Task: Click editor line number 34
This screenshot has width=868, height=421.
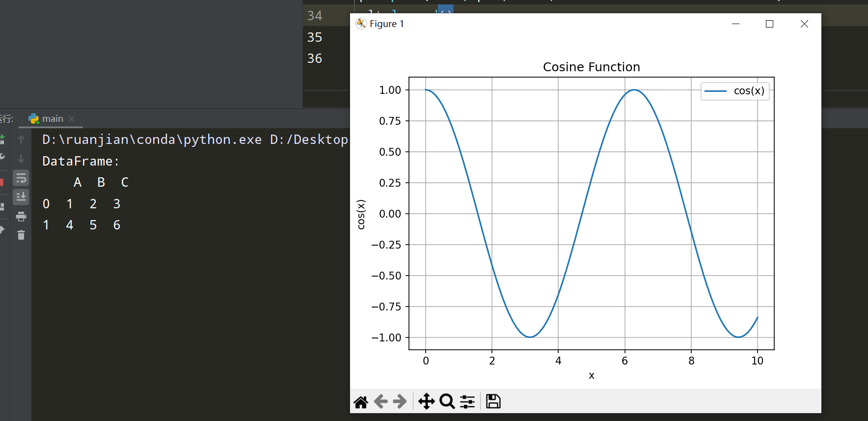Action: (x=315, y=16)
